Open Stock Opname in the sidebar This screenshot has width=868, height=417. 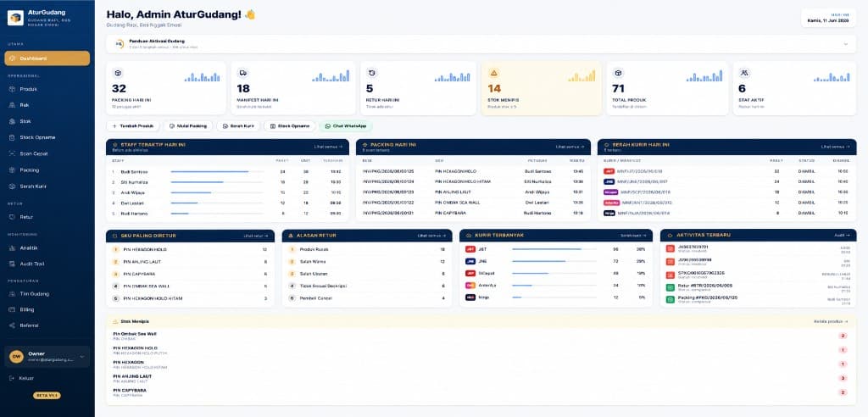tap(47, 137)
